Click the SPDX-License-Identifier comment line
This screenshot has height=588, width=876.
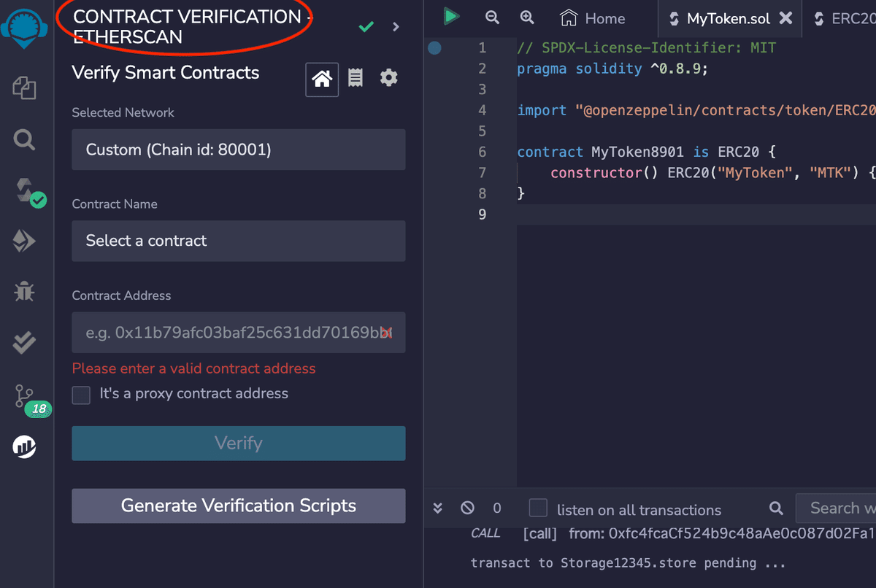pyautogui.click(x=647, y=48)
